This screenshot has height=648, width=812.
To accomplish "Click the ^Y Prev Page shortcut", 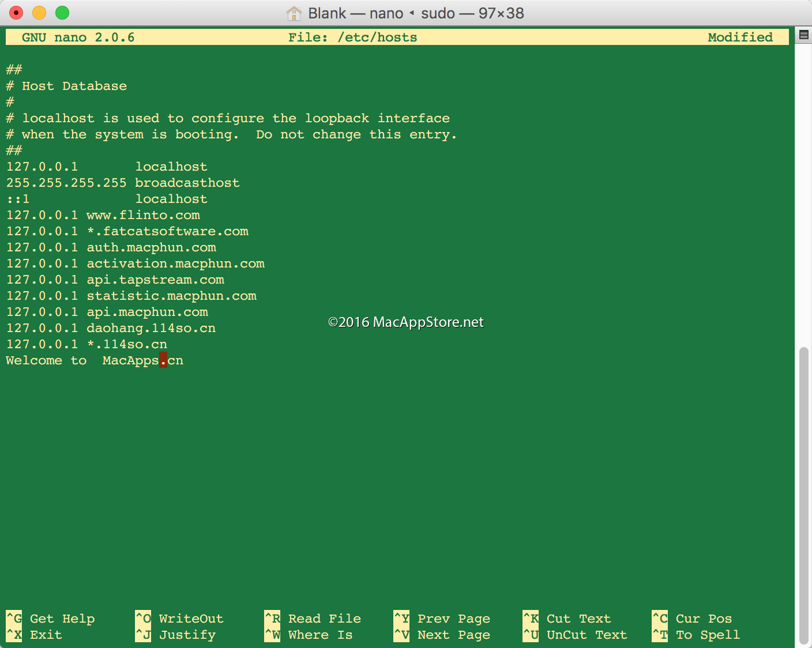I will [442, 619].
